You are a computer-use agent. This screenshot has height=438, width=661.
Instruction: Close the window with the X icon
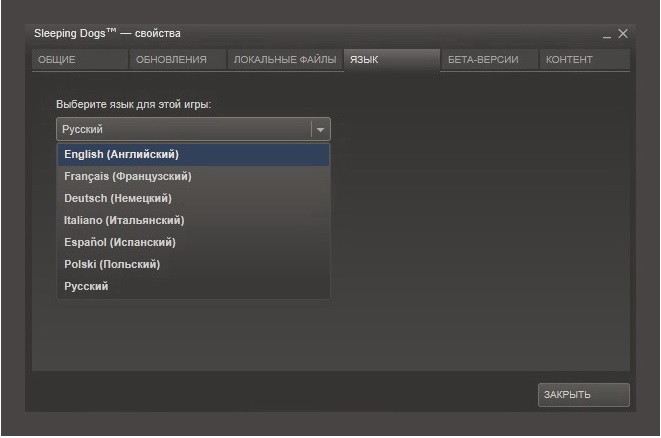pyautogui.click(x=622, y=34)
